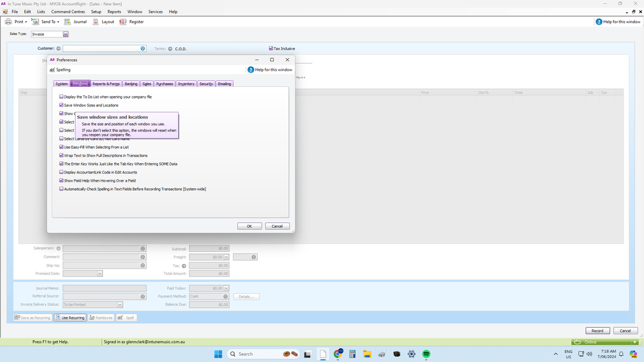Click OK in the Preferences dialog
Viewport: 644px width, 362px height.
pos(249,226)
